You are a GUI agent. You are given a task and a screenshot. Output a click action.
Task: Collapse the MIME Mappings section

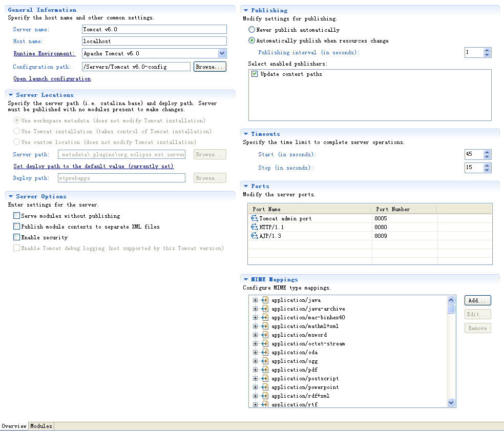[x=246, y=279]
